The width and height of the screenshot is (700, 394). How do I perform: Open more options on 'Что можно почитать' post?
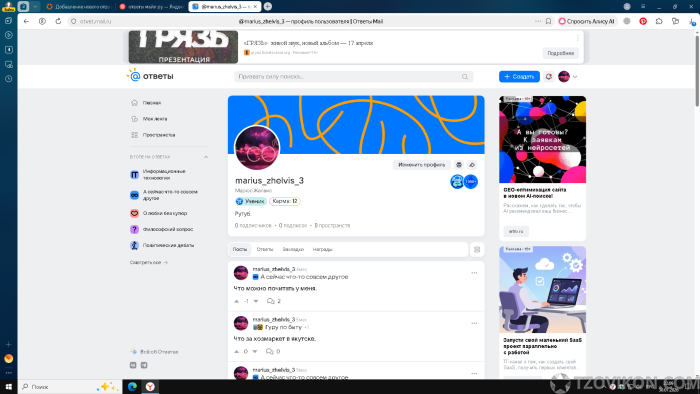coord(474,273)
